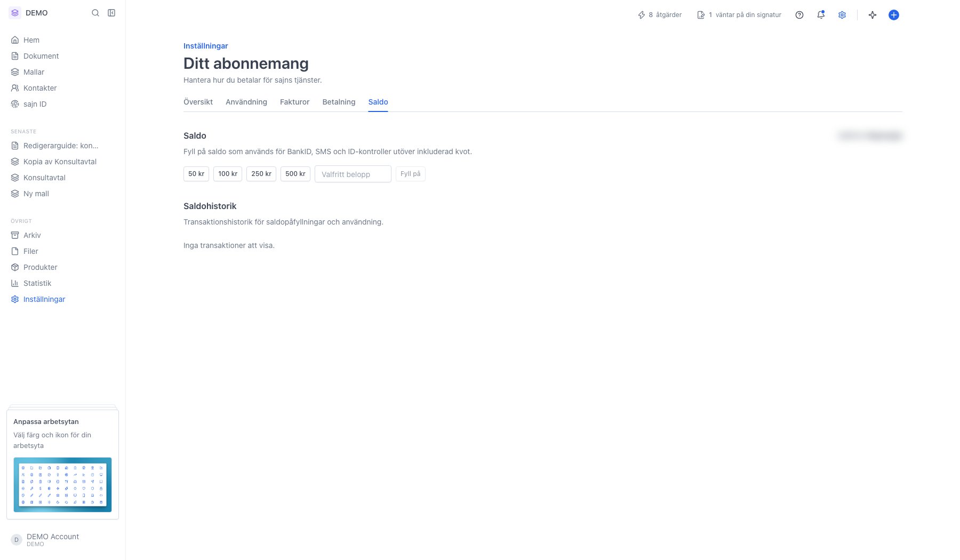Click the Kontakter people icon

[x=15, y=88]
